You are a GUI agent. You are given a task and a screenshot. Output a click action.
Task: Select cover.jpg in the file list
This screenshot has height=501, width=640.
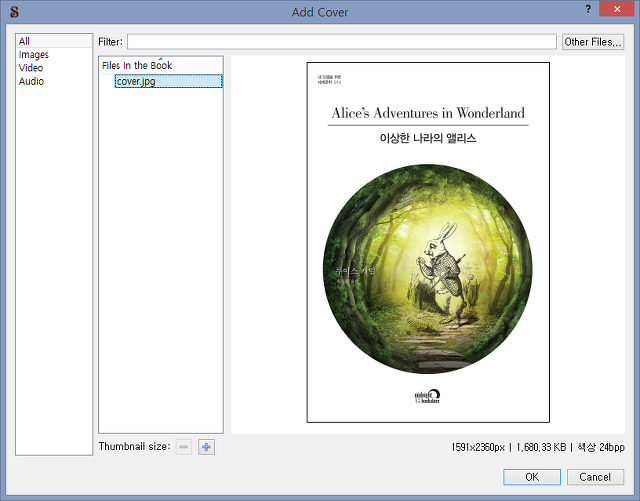pyautogui.click(x=168, y=81)
